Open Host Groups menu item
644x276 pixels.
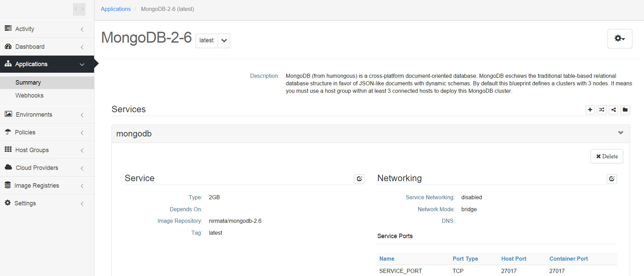tap(47, 150)
